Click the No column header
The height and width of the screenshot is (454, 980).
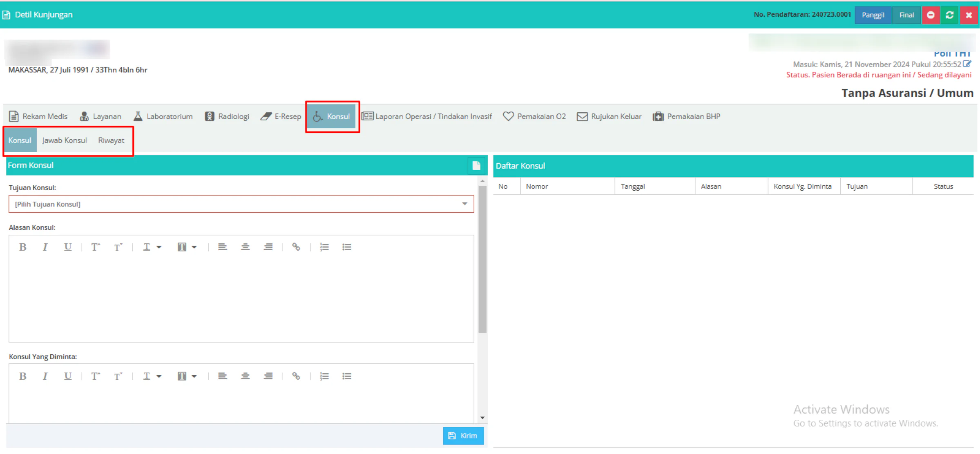click(x=507, y=186)
